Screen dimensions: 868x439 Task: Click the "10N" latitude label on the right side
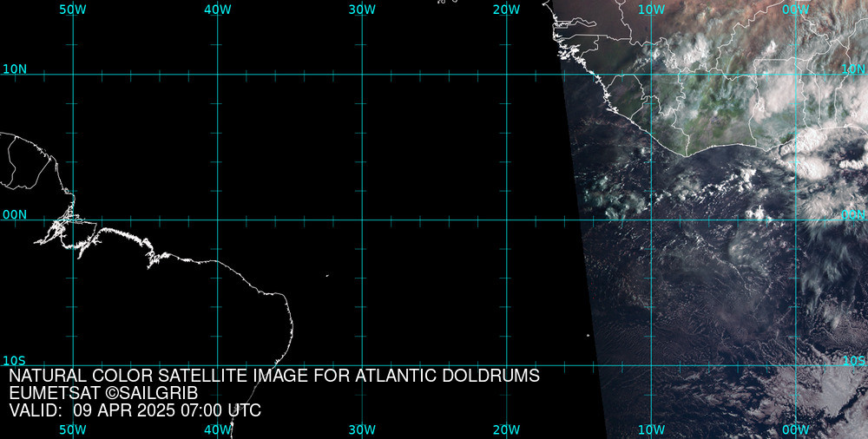853,69
